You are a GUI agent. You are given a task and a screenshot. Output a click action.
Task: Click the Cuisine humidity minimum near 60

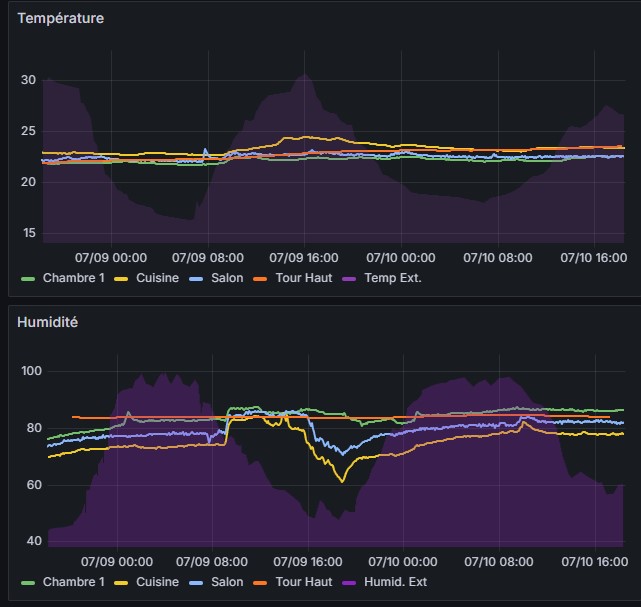tap(342, 482)
